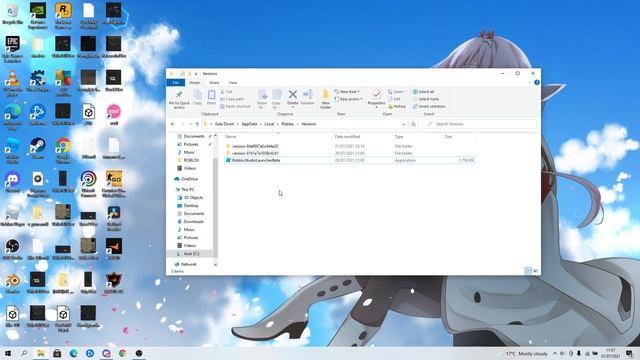640x360 pixels.
Task: Click Copy path in Clipboard group
Action: pos(232,99)
